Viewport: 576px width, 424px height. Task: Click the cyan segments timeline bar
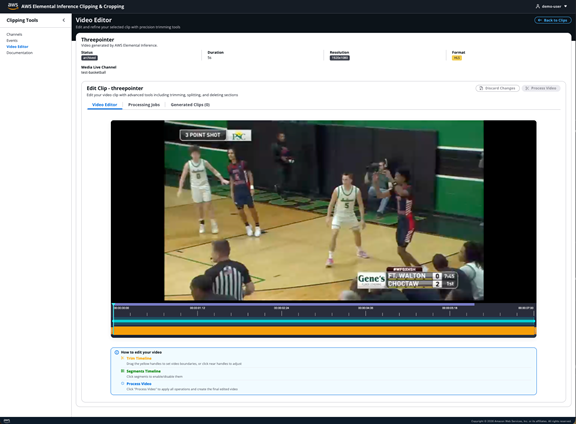pos(324,321)
